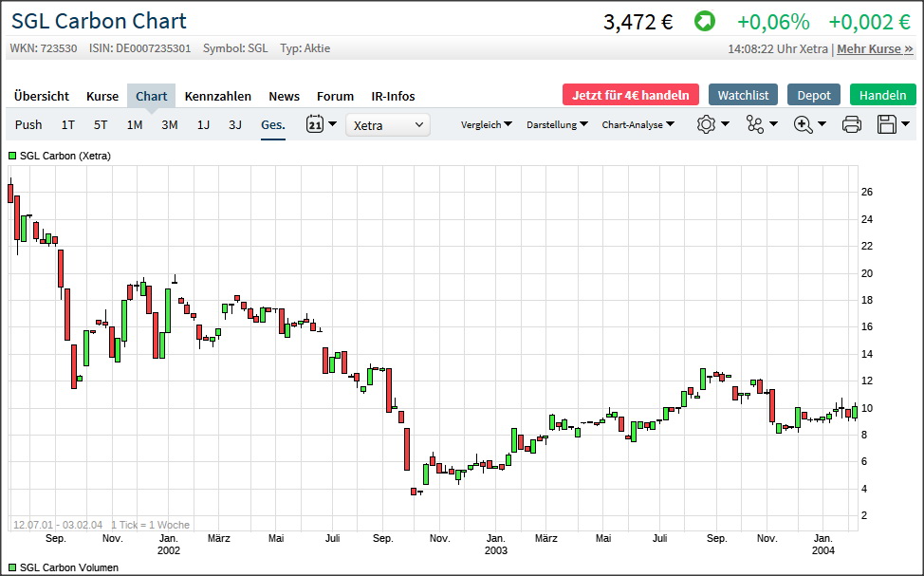The width and height of the screenshot is (924, 576).
Task: Open the News tab
Action: click(284, 96)
